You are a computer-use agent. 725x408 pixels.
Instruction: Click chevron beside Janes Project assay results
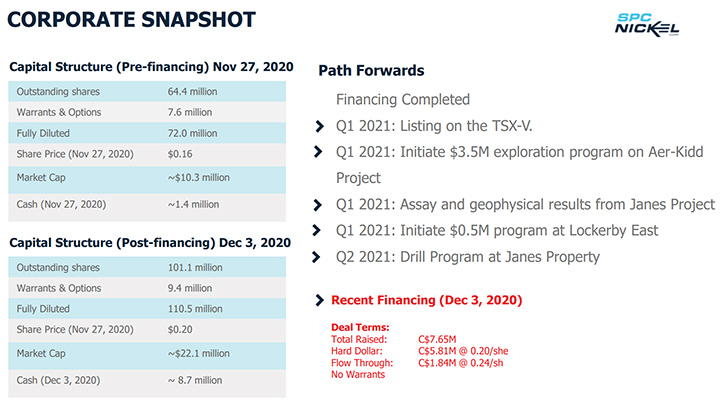[x=318, y=205]
